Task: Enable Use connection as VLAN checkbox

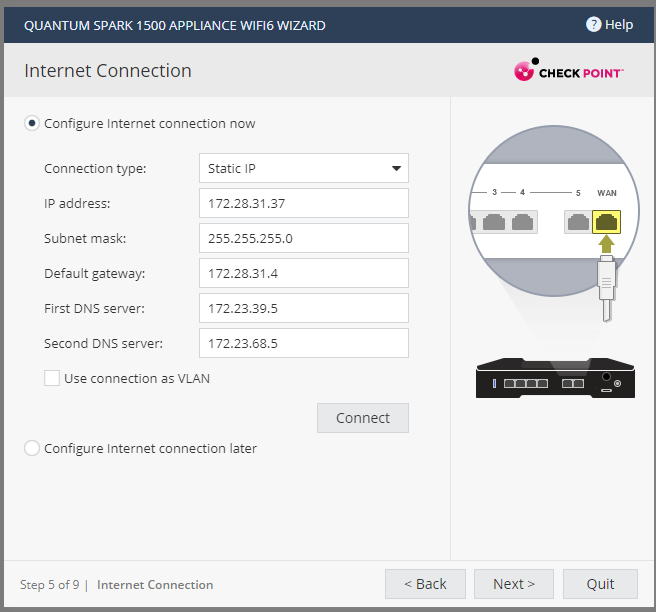Action: pos(52,378)
